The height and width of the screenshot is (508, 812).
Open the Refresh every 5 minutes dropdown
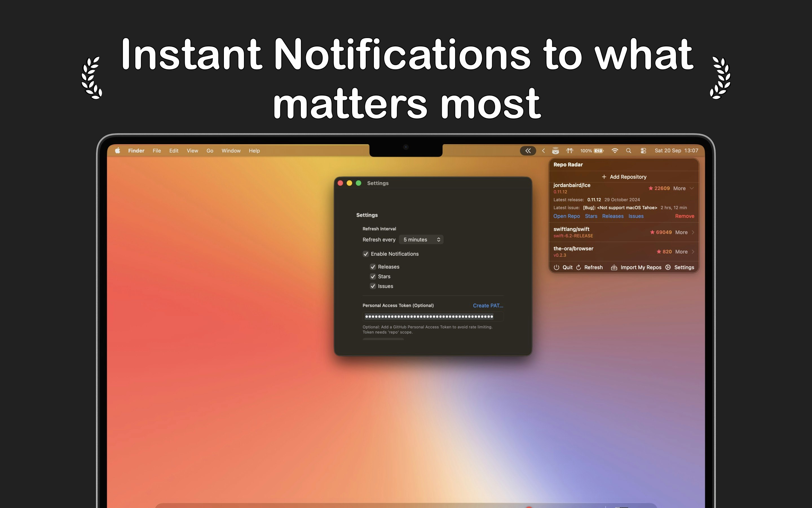[x=422, y=240]
